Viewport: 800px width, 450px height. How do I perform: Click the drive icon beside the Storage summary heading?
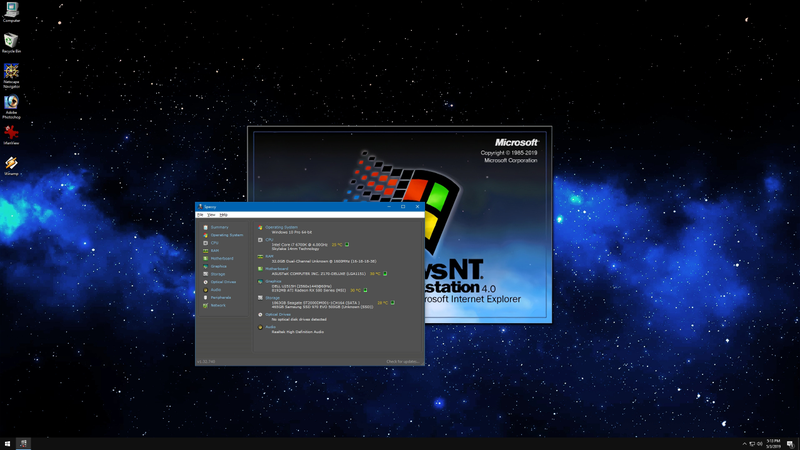(260, 298)
